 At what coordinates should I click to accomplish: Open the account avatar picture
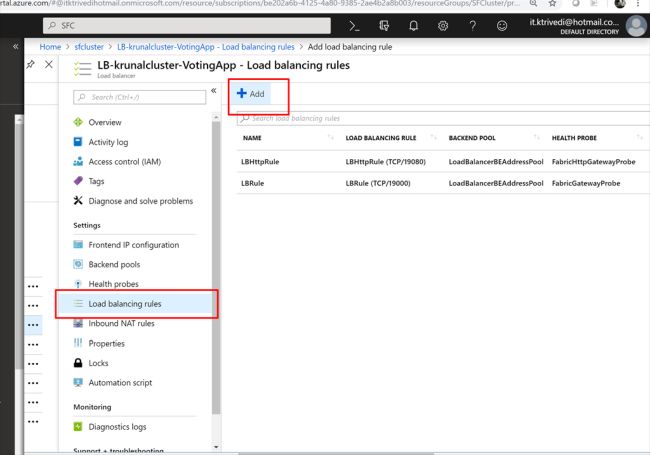click(x=635, y=26)
